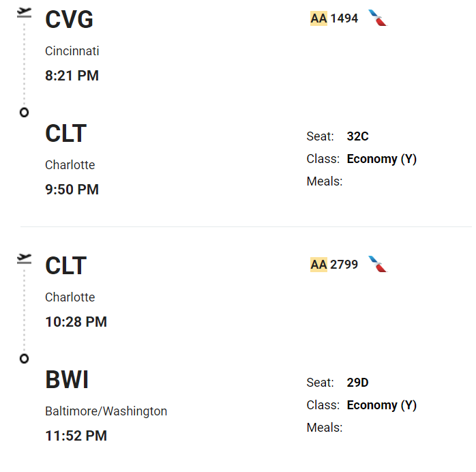Click the CVG airport code heading
The image size is (476, 472).
(69, 20)
